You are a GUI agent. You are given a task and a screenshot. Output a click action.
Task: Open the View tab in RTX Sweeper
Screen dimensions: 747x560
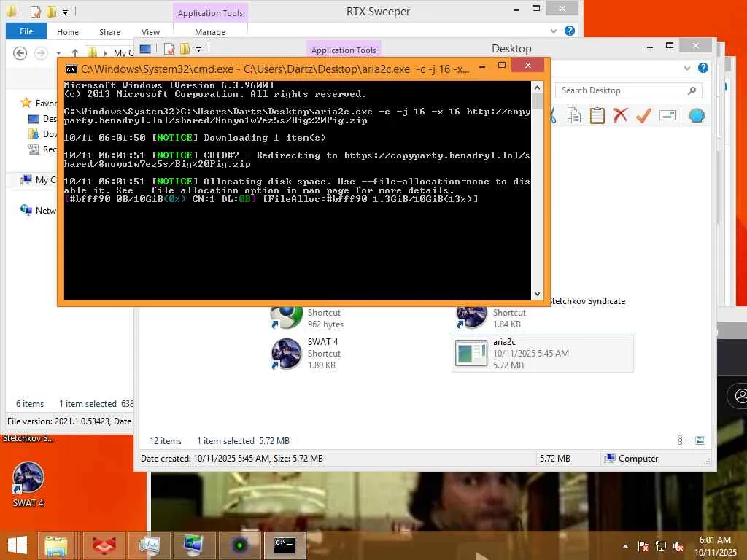(150, 32)
